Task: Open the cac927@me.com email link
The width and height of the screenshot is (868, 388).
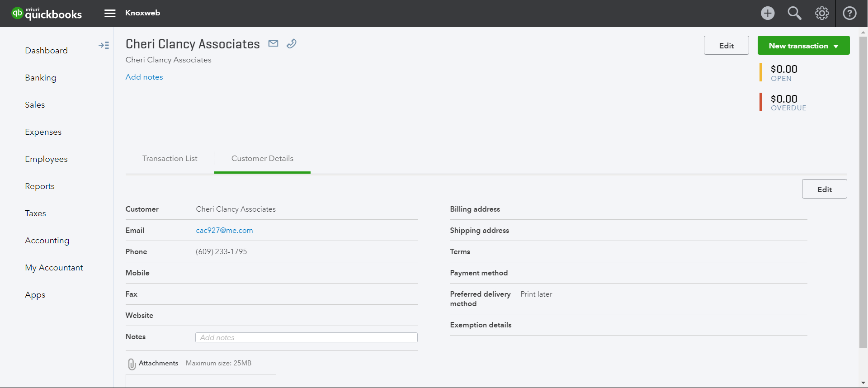Action: [x=224, y=230]
